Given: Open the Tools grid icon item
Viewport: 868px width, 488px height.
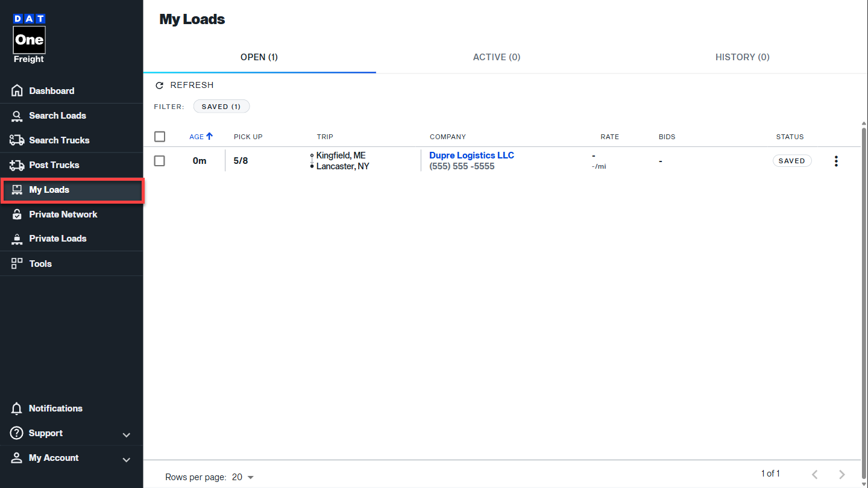Looking at the screenshot, I should [17, 264].
